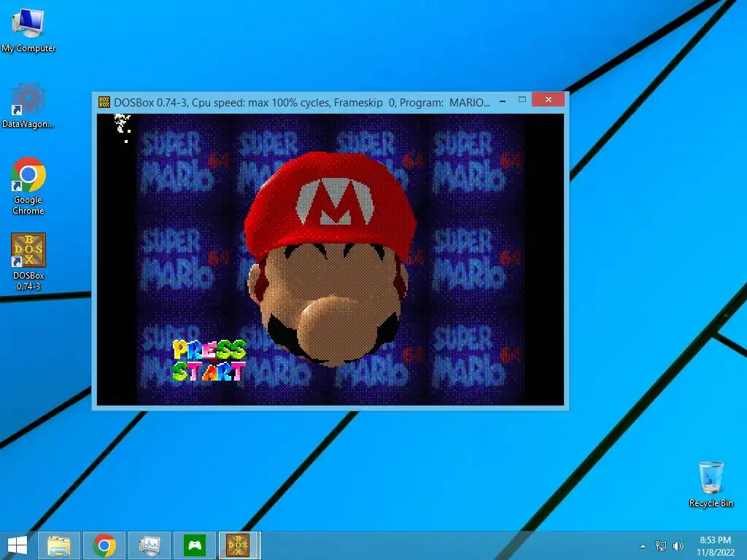Open the Recycle Bin on the desktop
Screen dimensions: 747x560
coord(711,484)
